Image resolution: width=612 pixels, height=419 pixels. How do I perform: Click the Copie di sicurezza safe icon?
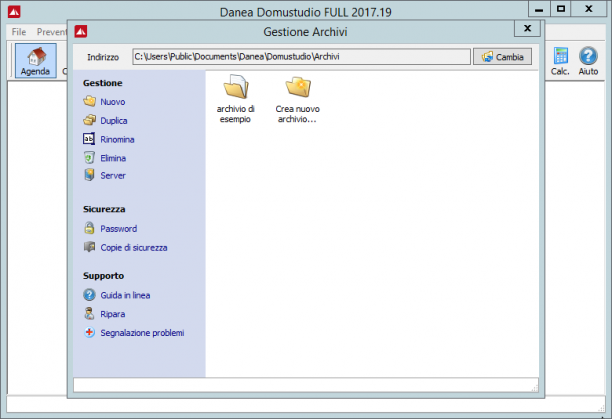[x=89, y=247]
